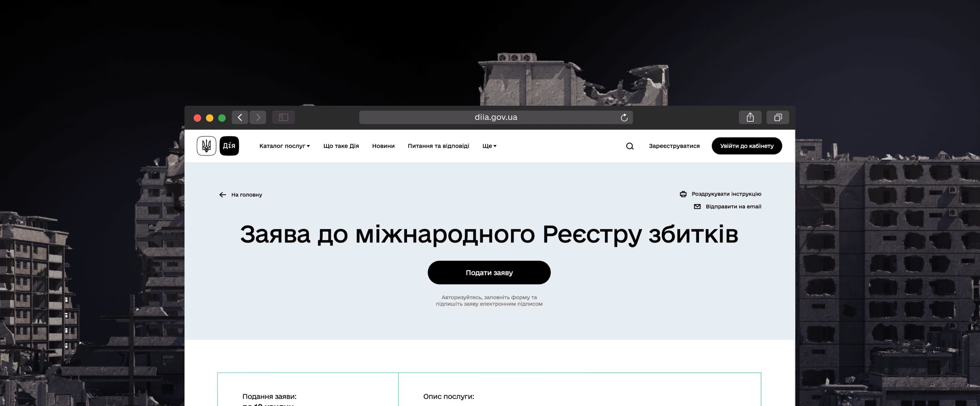Click the printer icon for instructions
This screenshot has width=980, height=406.
click(683, 194)
